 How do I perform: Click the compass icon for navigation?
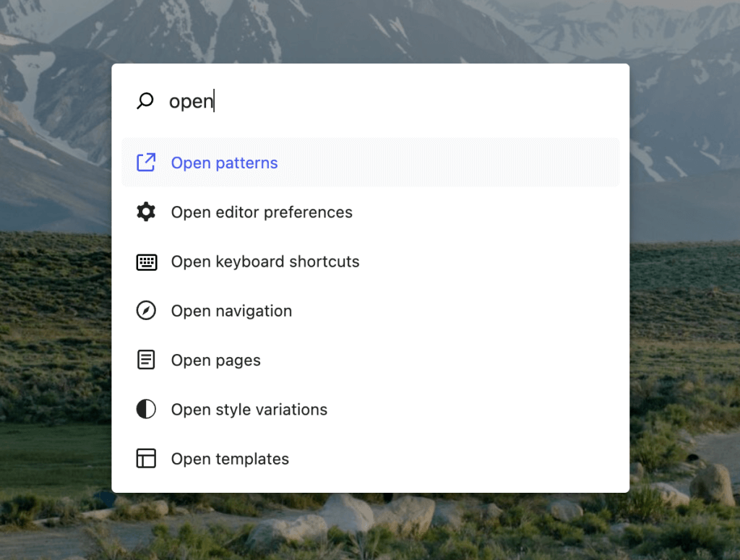click(146, 311)
